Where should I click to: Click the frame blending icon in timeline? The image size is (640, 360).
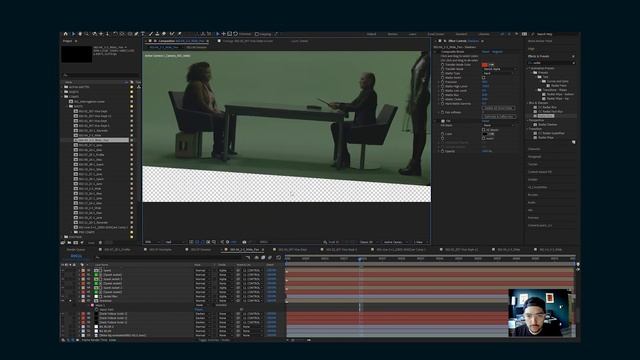coord(263,258)
